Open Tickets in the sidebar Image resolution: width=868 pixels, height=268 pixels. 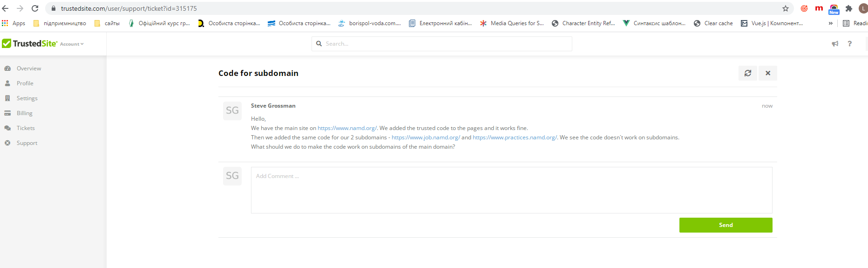pyautogui.click(x=26, y=128)
